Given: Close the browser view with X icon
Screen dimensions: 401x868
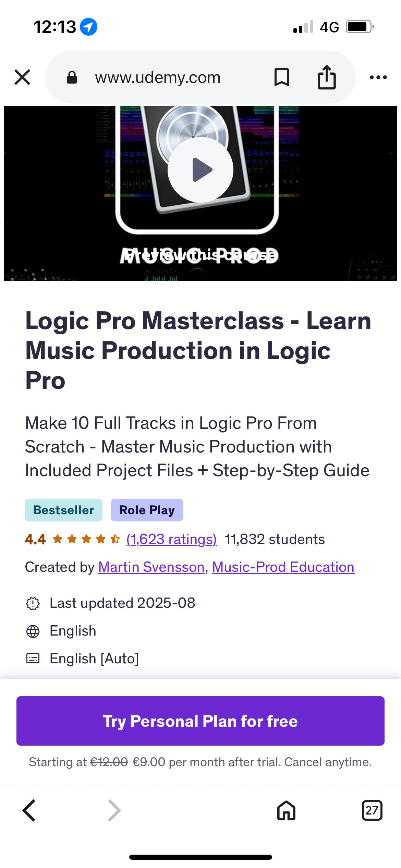Looking at the screenshot, I should (23, 77).
